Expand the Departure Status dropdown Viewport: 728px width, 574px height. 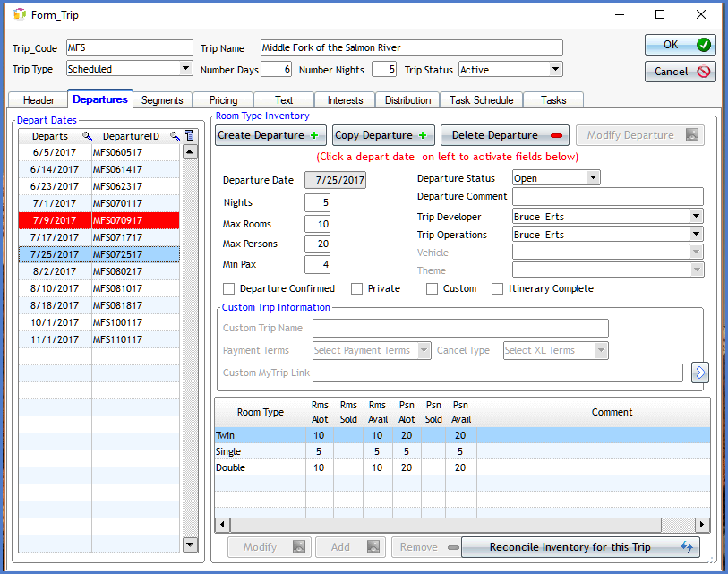pyautogui.click(x=593, y=177)
